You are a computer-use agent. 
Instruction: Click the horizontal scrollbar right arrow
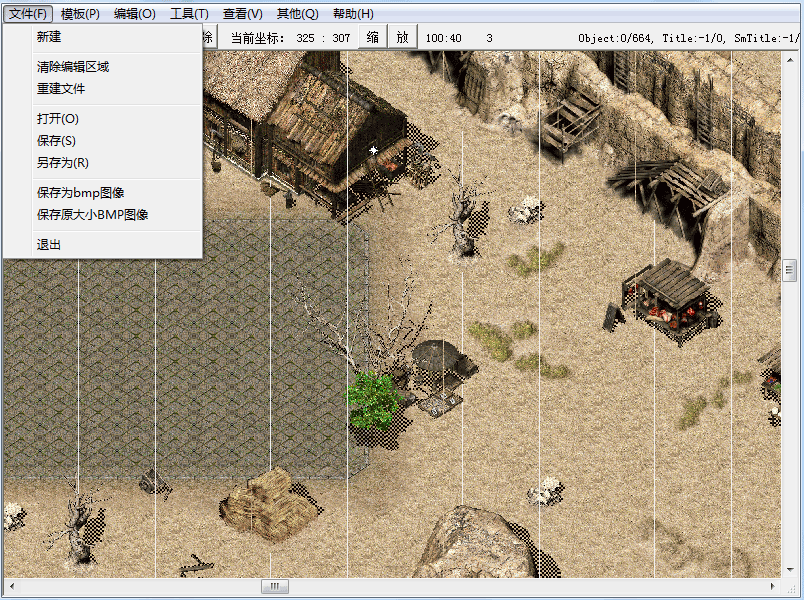coord(773,586)
